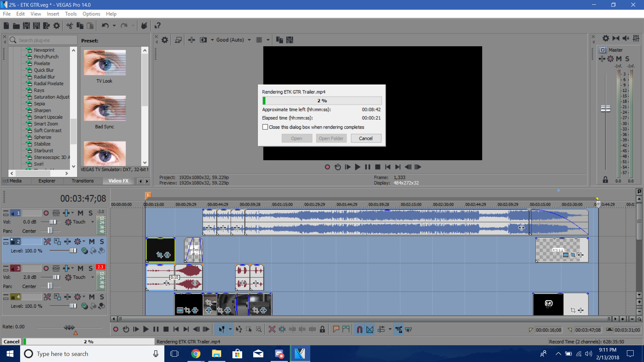
Task: Click track 2 Level slider handle
Action: click(x=73, y=251)
